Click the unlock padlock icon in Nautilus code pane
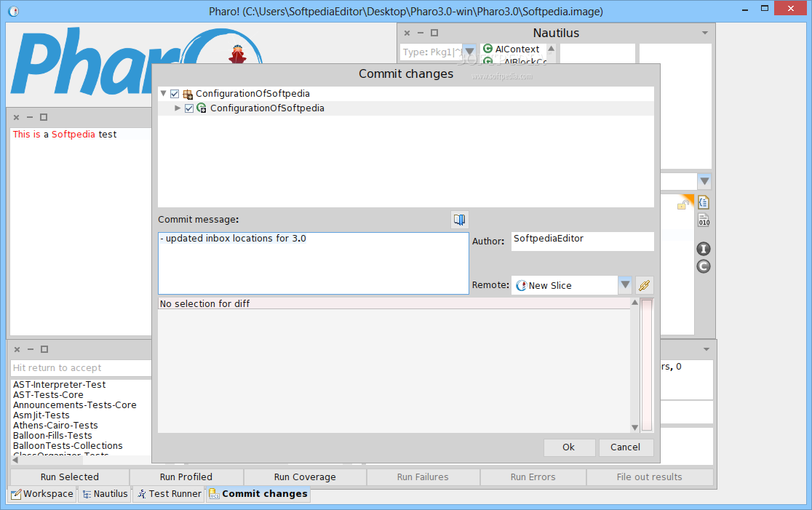812x510 pixels. pyautogui.click(x=682, y=205)
